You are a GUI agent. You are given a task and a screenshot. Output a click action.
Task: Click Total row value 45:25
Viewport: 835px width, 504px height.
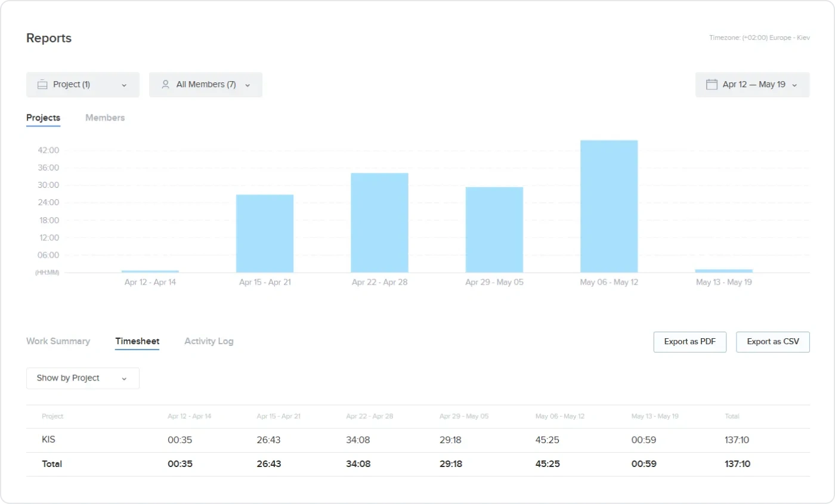click(x=548, y=464)
